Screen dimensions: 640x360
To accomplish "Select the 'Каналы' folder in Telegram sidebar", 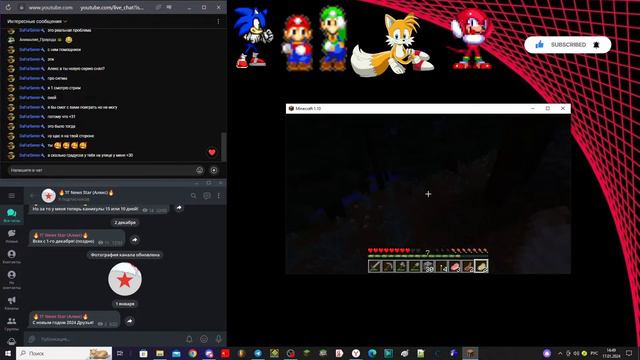I will tap(11, 303).
